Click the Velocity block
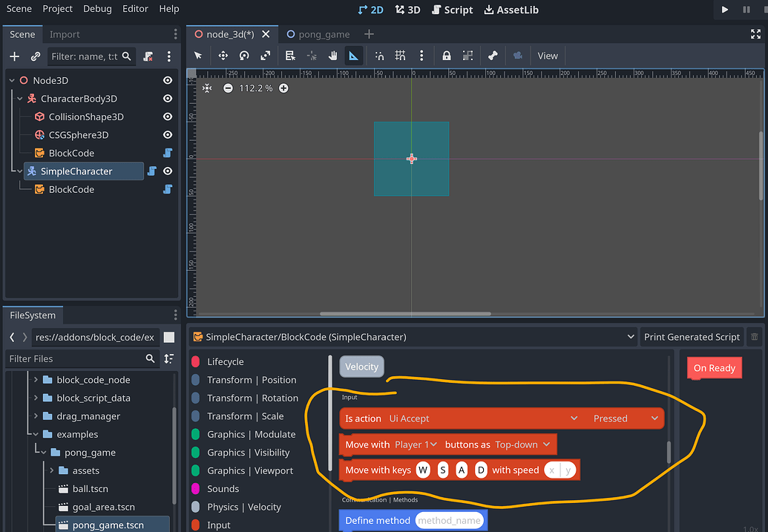Screen dimensions: 768x532 click(x=361, y=367)
